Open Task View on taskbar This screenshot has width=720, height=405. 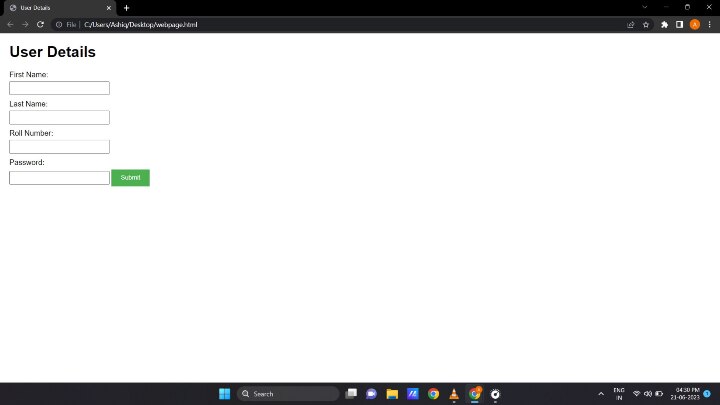click(x=351, y=394)
